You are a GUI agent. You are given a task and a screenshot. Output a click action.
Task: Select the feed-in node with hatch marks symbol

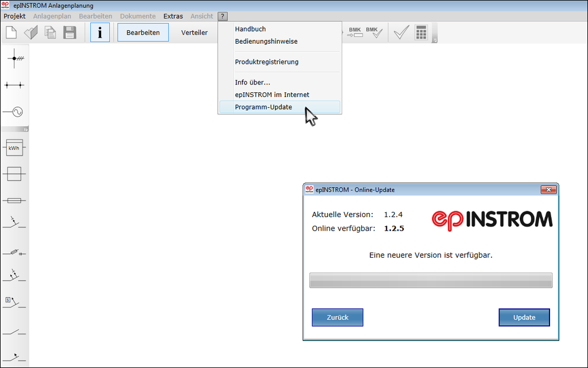pos(14,59)
